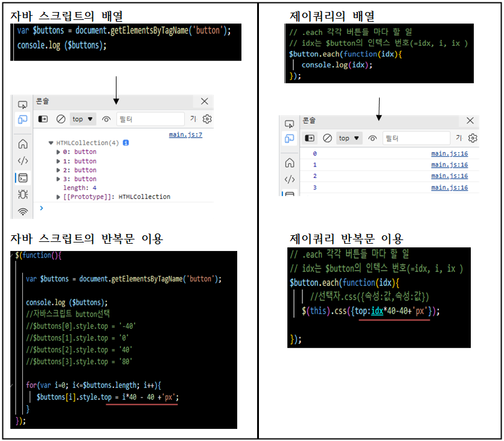The image size is (504, 441).
Task: Click log level label in right console toolbar
Action: 459,138
